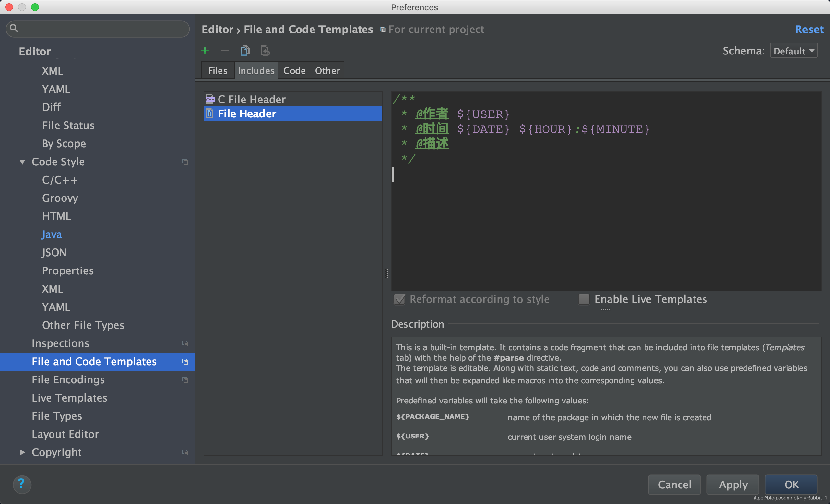Image resolution: width=830 pixels, height=504 pixels.
Task: Switch to the Files tab
Action: pyautogui.click(x=217, y=70)
